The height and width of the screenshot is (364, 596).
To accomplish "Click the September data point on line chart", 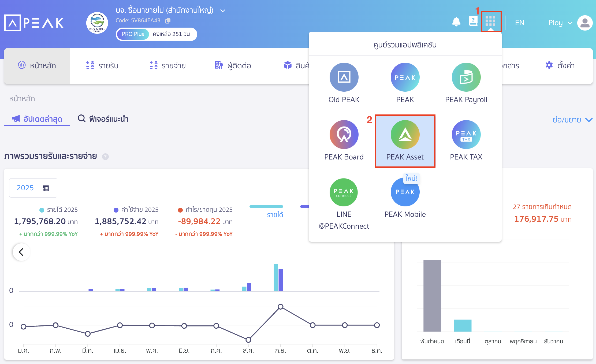I will [x=280, y=307].
